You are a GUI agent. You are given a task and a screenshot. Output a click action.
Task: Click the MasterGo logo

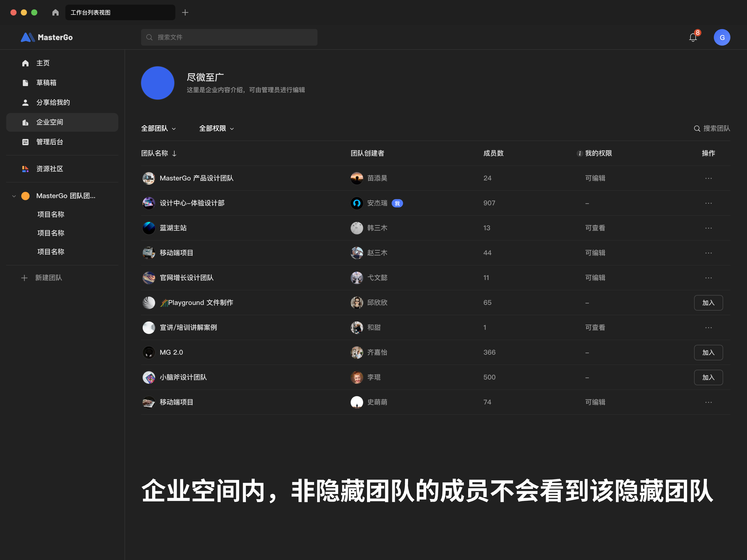click(47, 37)
